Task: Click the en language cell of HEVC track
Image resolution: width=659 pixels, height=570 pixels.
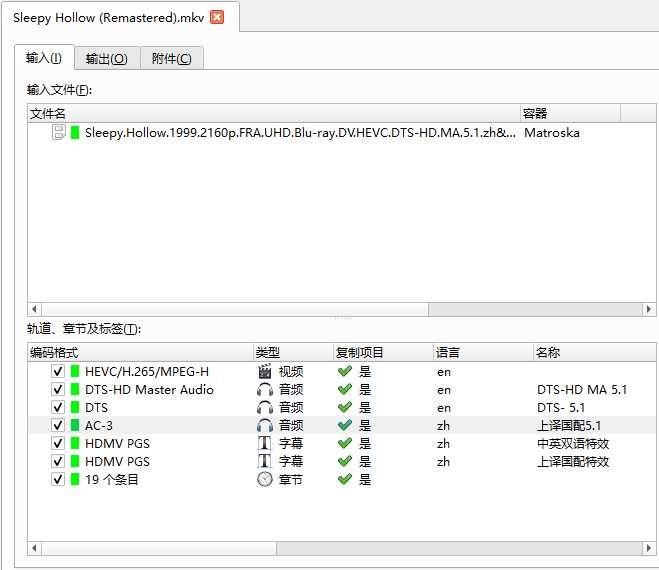Action: click(444, 372)
